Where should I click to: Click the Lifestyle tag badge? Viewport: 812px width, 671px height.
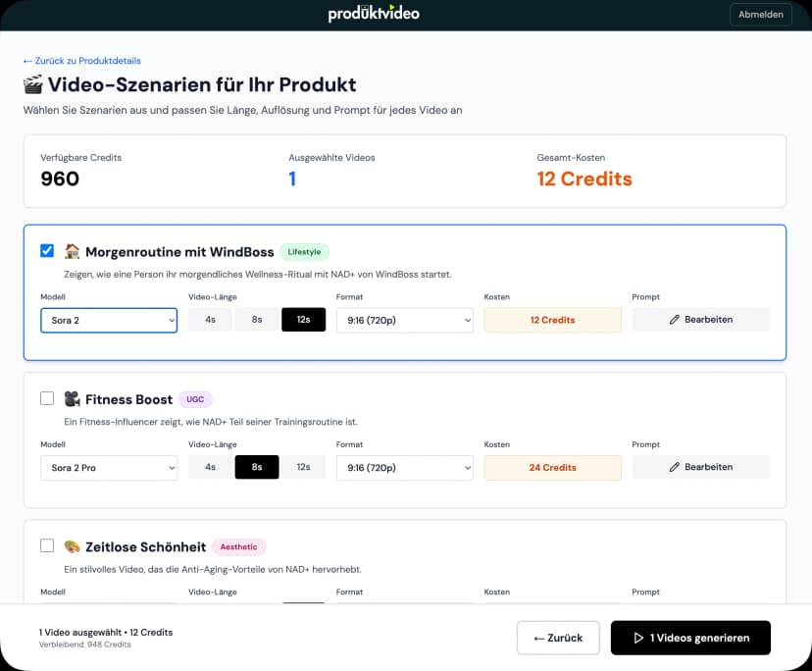304,252
